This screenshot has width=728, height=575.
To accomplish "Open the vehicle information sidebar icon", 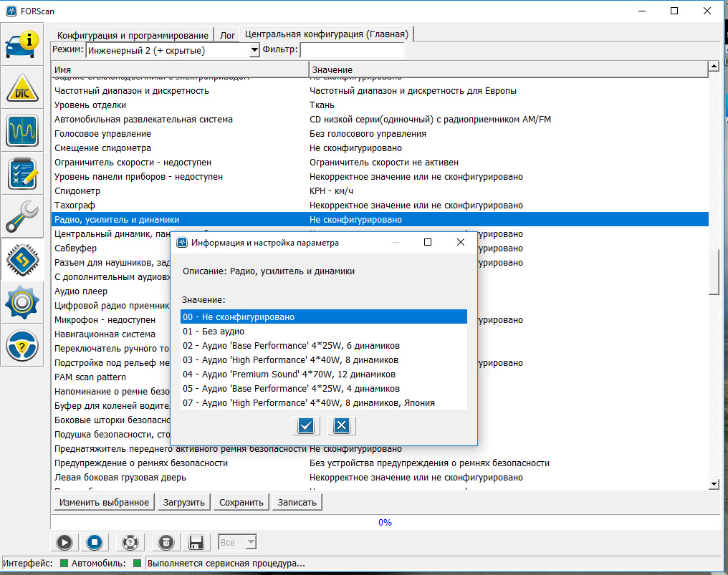I will [x=21, y=44].
